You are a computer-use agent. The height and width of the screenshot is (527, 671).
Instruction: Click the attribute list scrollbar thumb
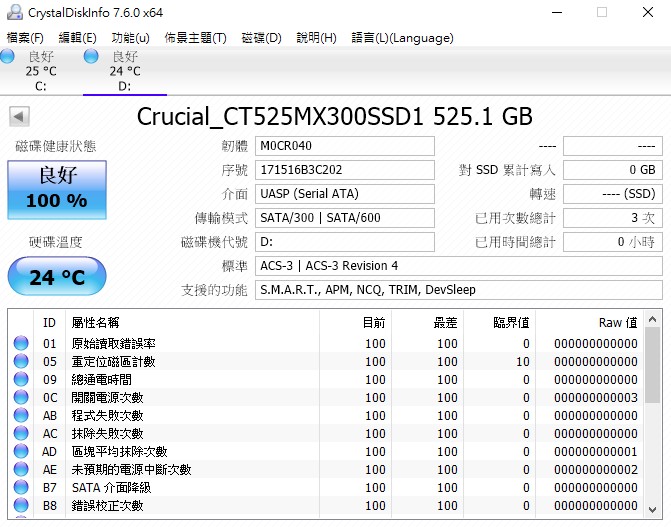pyautogui.click(x=653, y=365)
